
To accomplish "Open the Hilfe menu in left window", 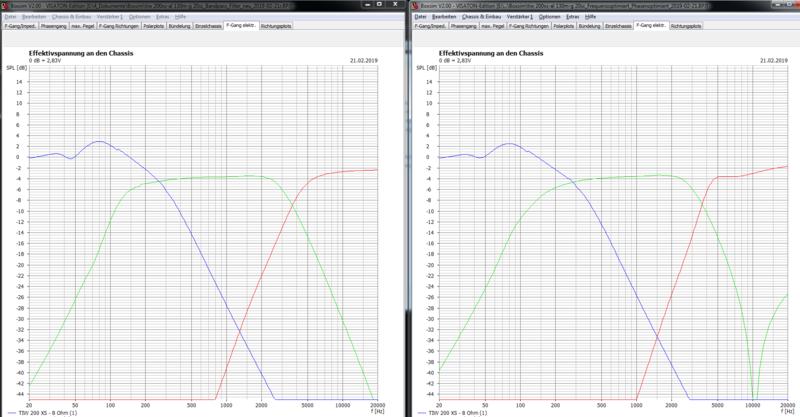I will [180, 17].
